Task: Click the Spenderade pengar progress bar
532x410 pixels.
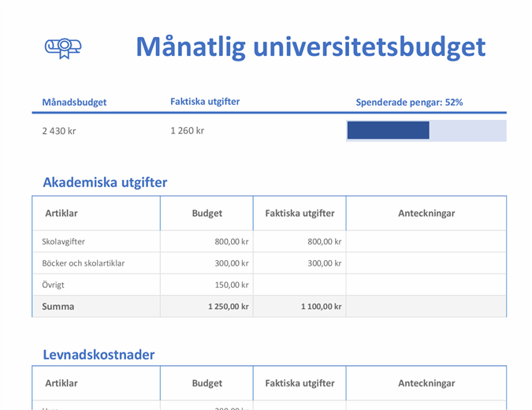Action: [426, 131]
